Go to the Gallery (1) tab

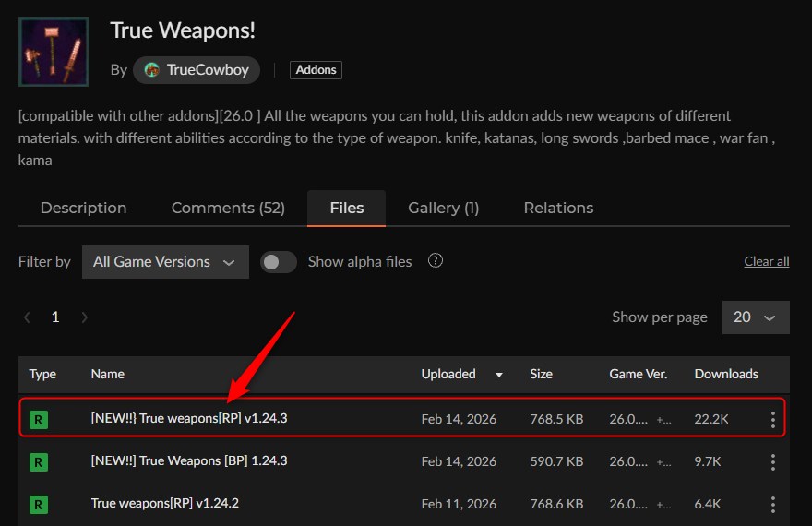[x=443, y=208]
